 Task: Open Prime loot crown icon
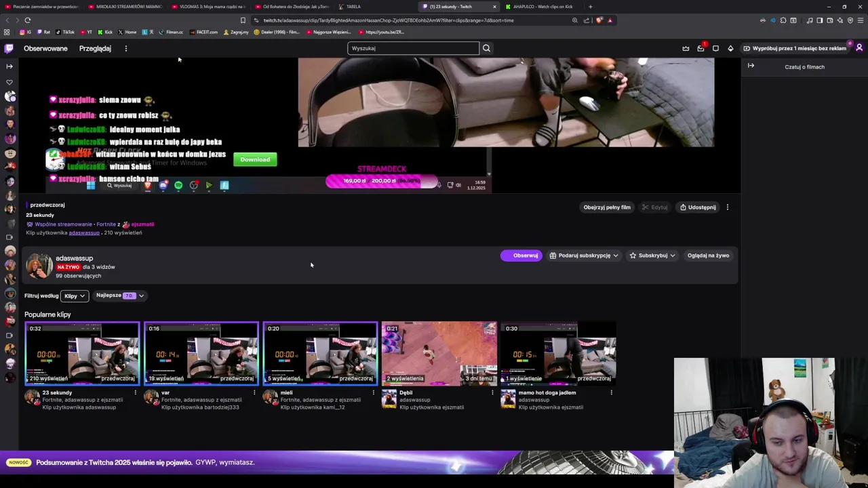pyautogui.click(x=686, y=48)
